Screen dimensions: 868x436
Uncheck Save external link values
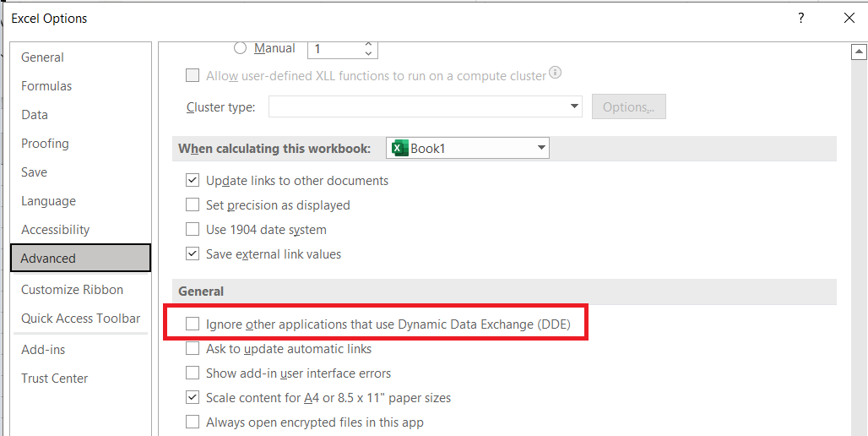(192, 253)
